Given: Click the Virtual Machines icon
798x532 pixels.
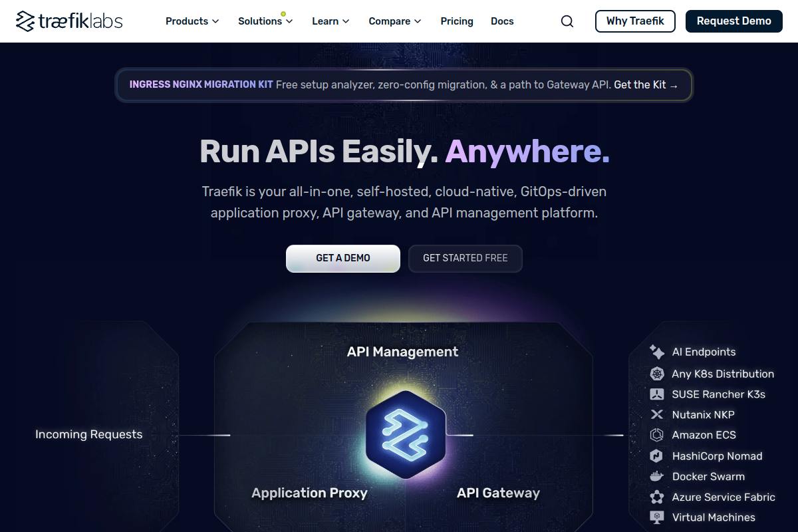Looking at the screenshot, I should [x=657, y=517].
